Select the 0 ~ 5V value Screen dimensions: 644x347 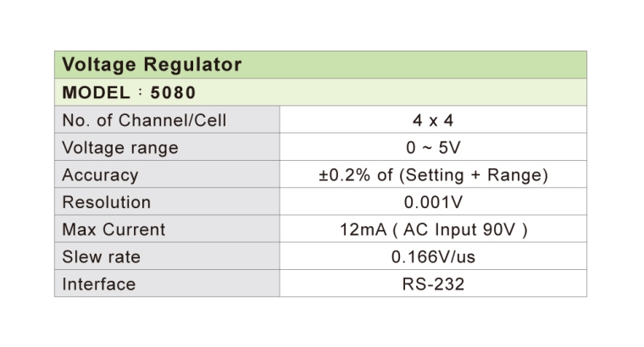pos(433,147)
